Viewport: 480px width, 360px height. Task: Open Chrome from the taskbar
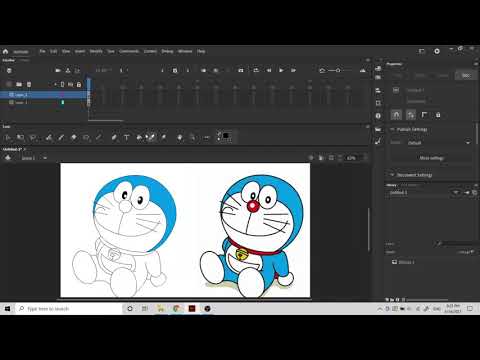pyautogui.click(x=176, y=309)
